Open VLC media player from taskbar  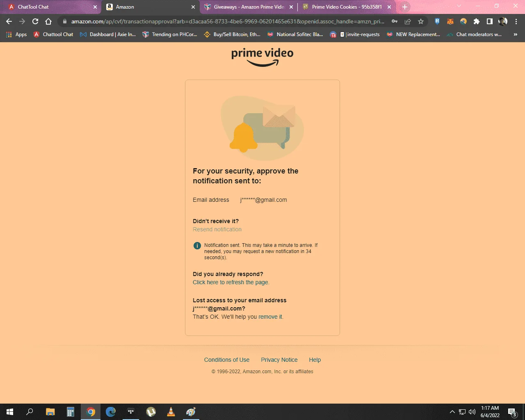pyautogui.click(x=171, y=412)
